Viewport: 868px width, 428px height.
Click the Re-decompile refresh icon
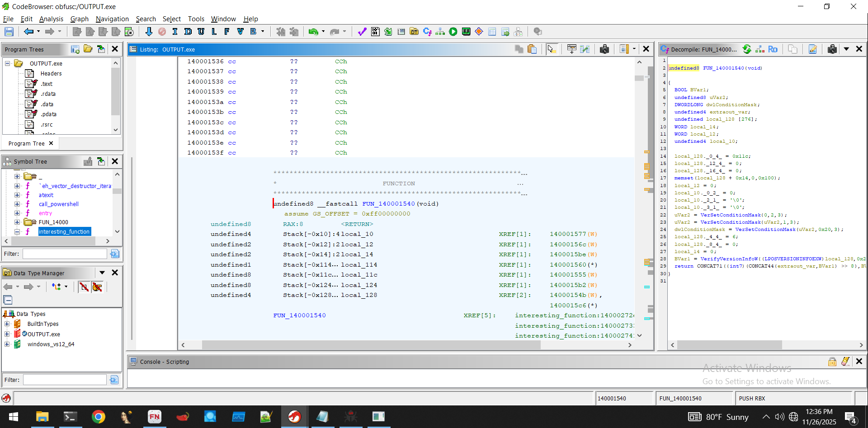pyautogui.click(x=747, y=49)
